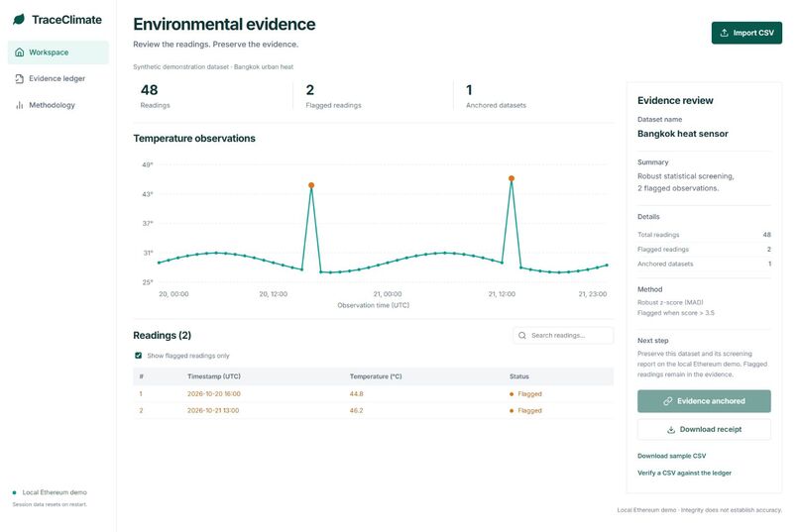Click the orange Flagged dot for 46.2 row
Screen dimensions: 799x532
pyautogui.click(x=512, y=410)
